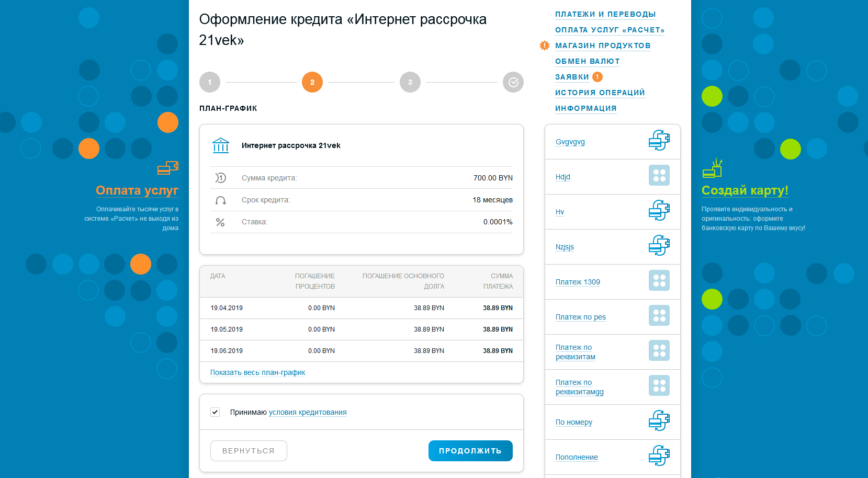Click the coin icon beside Сумма кредита
The width and height of the screenshot is (868, 478).
tap(221, 178)
